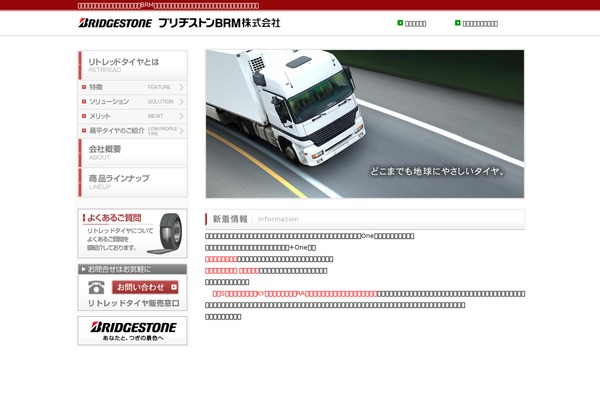Open the 扁平タイヤのご紹介 menu item
This screenshot has height=400, width=600.
132,131
